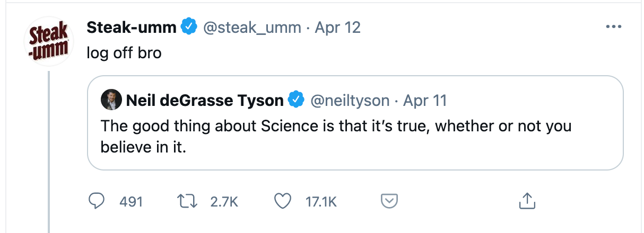644x233 pixels.
Task: Click the 17.1K likes count
Action: [x=321, y=202]
